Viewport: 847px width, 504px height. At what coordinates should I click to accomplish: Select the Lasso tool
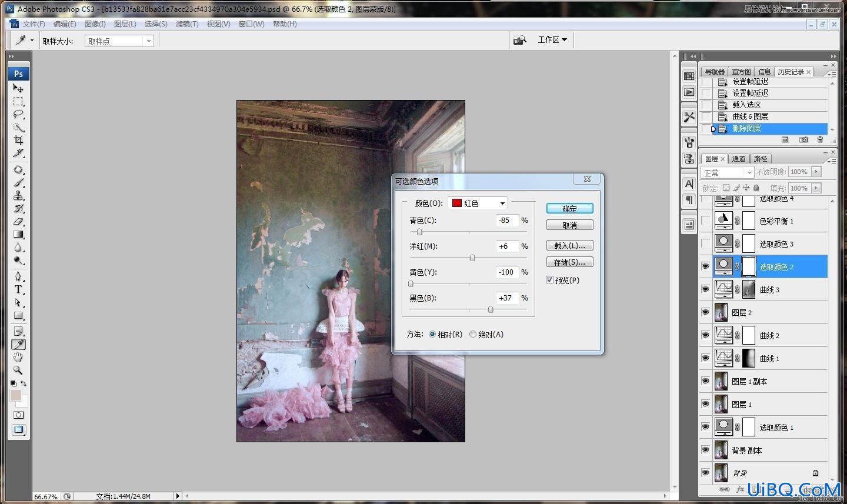tap(18, 114)
